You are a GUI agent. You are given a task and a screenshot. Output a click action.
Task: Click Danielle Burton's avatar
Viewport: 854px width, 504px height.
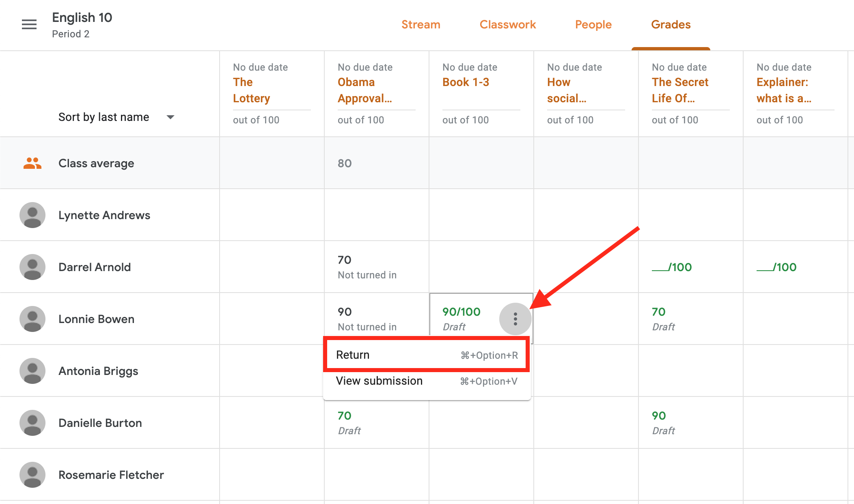coord(32,423)
